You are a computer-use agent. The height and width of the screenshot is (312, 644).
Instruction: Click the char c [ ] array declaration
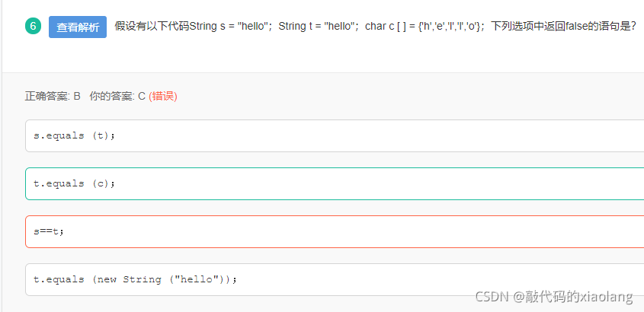[424, 27]
